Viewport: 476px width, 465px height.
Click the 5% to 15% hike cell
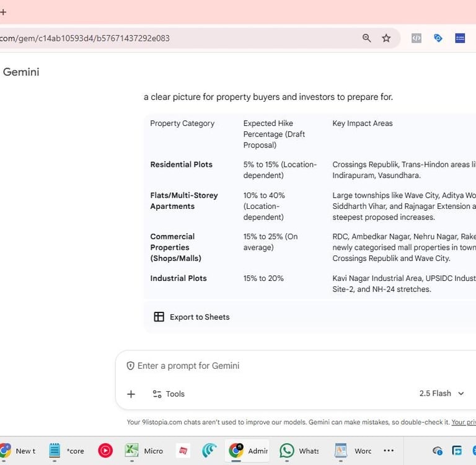point(280,170)
